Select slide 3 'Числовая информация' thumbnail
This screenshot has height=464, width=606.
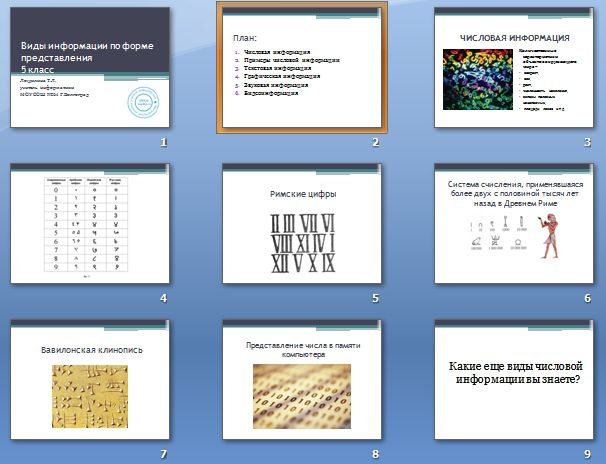point(514,67)
